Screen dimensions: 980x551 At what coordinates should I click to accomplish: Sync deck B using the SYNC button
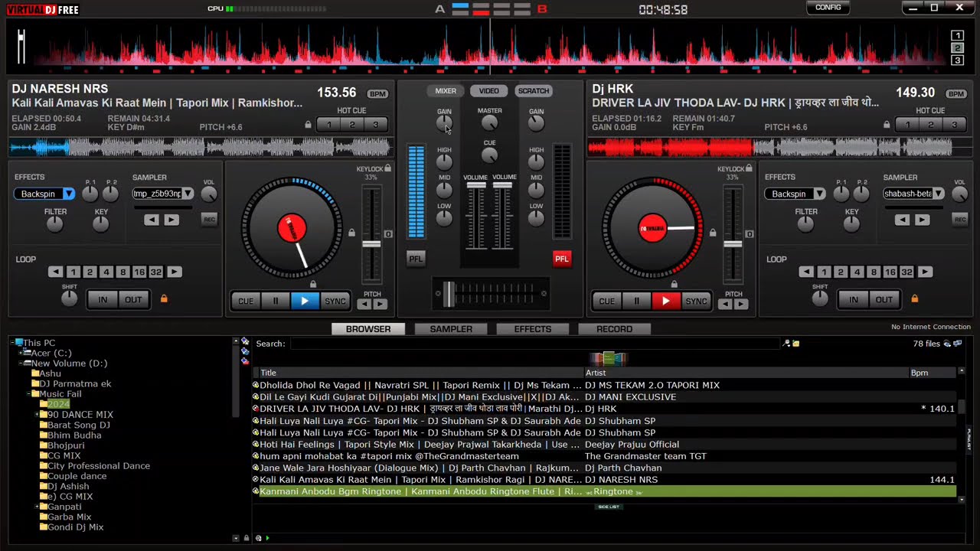[696, 301]
